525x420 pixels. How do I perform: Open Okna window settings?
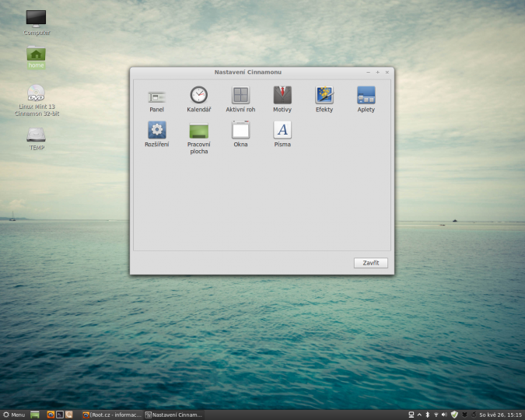(240, 135)
